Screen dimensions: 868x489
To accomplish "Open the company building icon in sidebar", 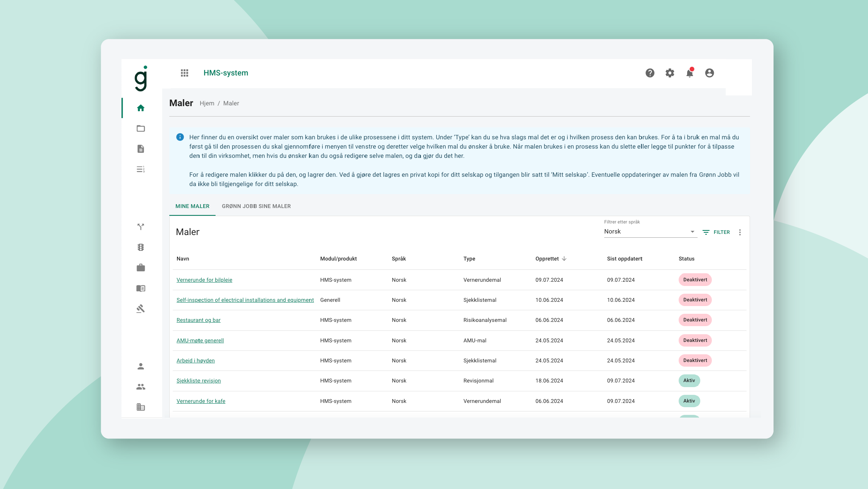I will (141, 407).
